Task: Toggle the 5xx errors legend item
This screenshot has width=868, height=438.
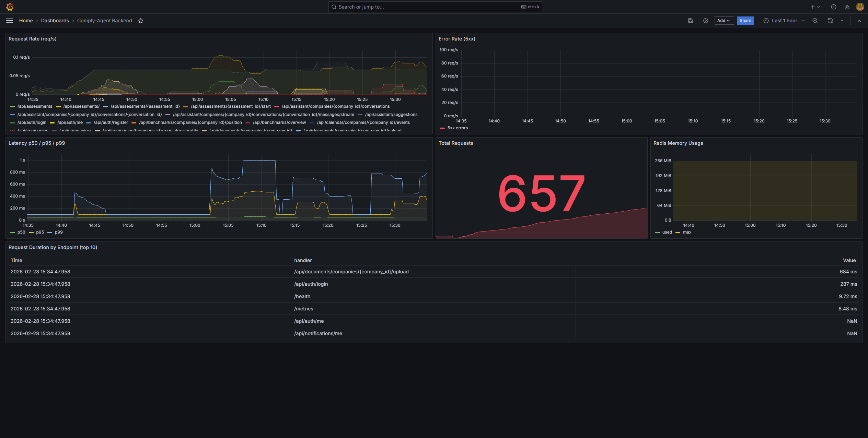Action: 457,128
